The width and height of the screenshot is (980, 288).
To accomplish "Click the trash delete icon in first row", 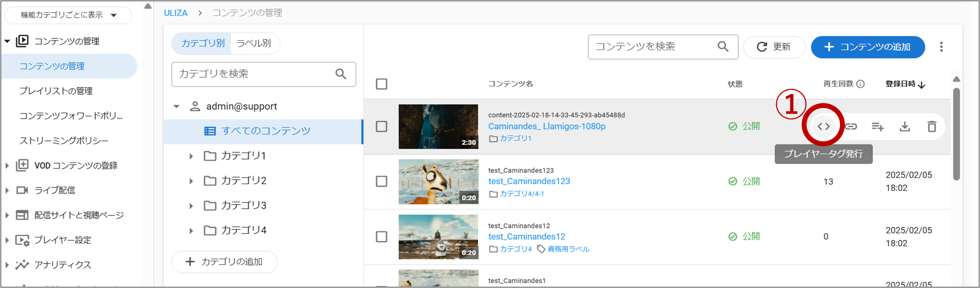I will pyautogui.click(x=932, y=126).
